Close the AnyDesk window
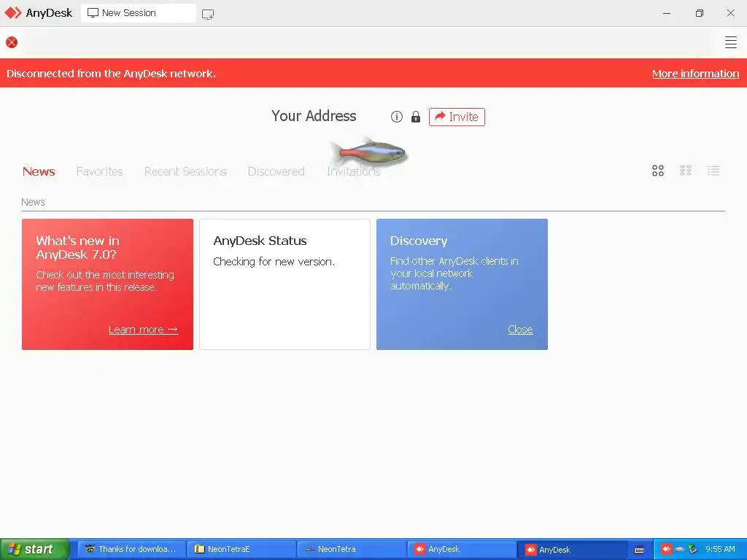The width and height of the screenshot is (747, 560). tap(730, 13)
